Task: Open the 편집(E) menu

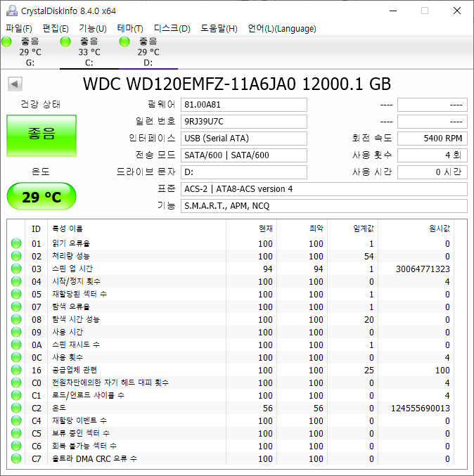Action: [x=56, y=29]
